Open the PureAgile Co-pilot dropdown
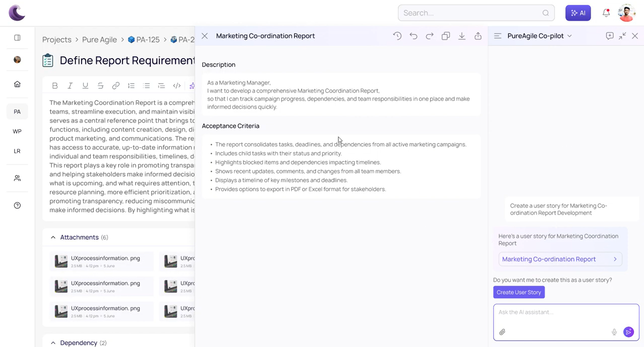Screen dimensions: 644x347 point(570,36)
